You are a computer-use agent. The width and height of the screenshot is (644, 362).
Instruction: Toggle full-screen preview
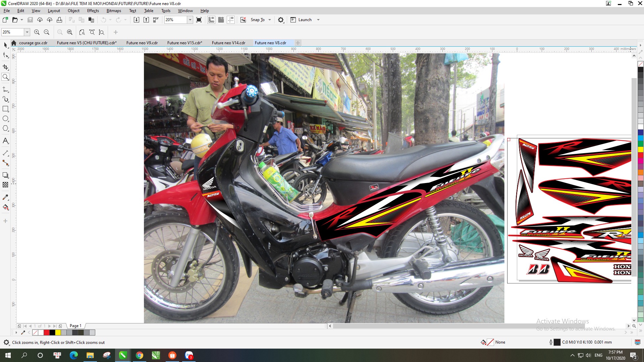(199, 20)
